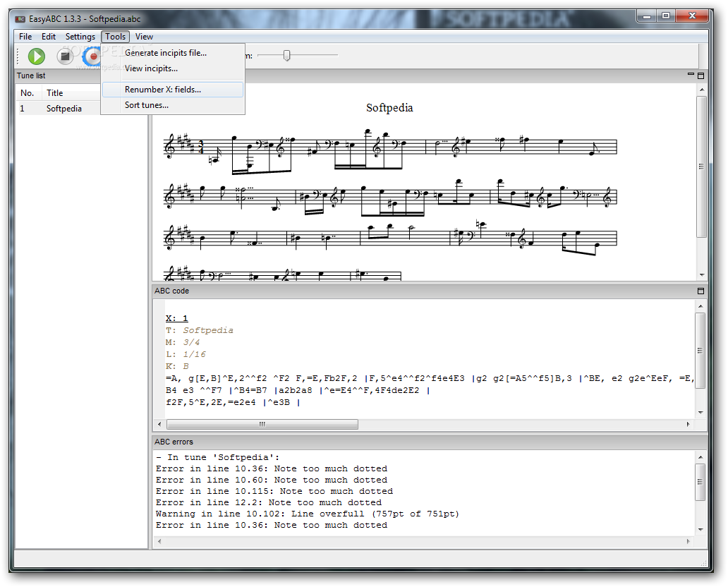Click ABC code vertical scrollbar up arrow
728x587 pixels.
point(700,306)
